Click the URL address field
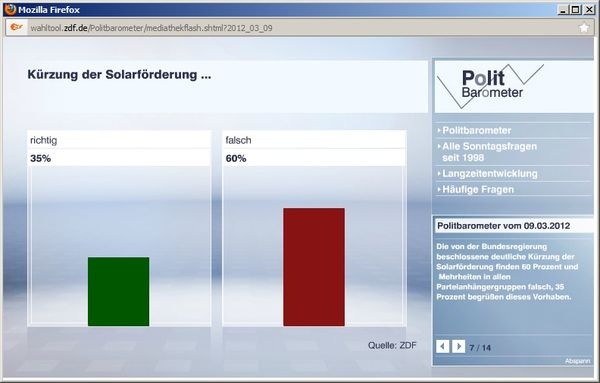 [x=300, y=28]
